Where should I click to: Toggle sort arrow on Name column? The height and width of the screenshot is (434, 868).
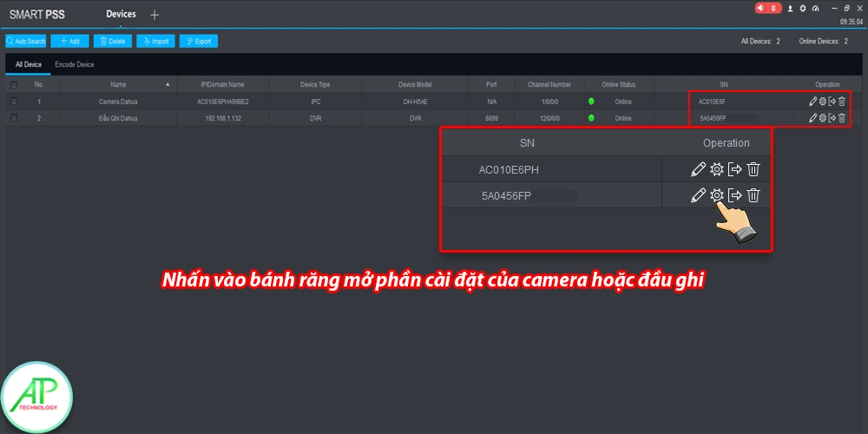(x=168, y=85)
